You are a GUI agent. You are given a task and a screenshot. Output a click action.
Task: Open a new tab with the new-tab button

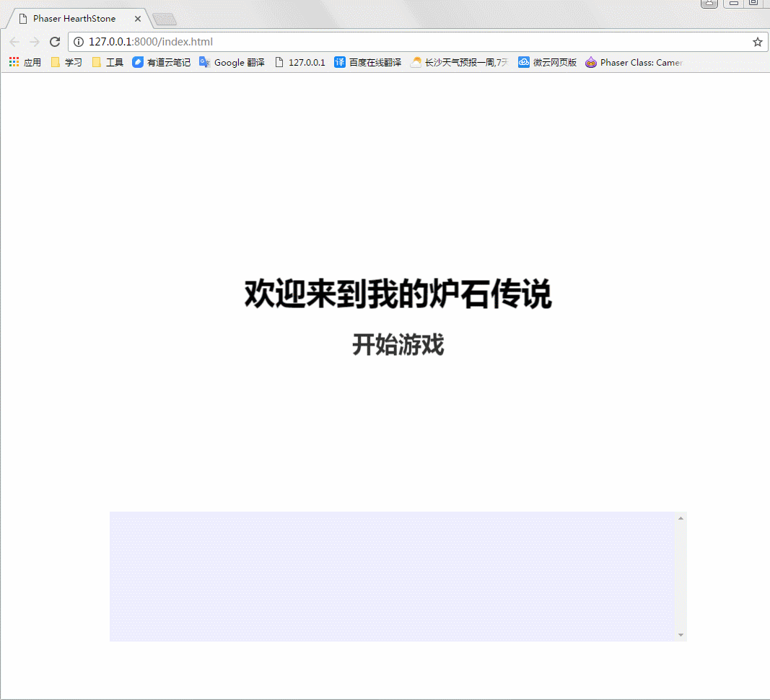pyautogui.click(x=165, y=19)
